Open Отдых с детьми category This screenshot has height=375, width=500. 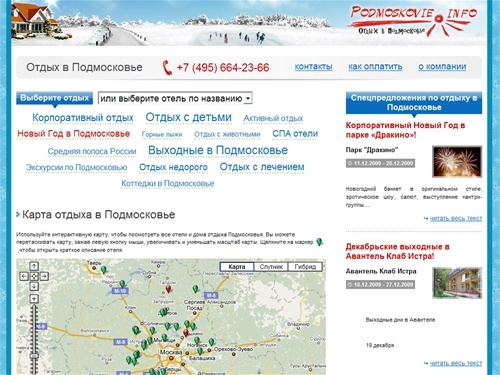188,117
